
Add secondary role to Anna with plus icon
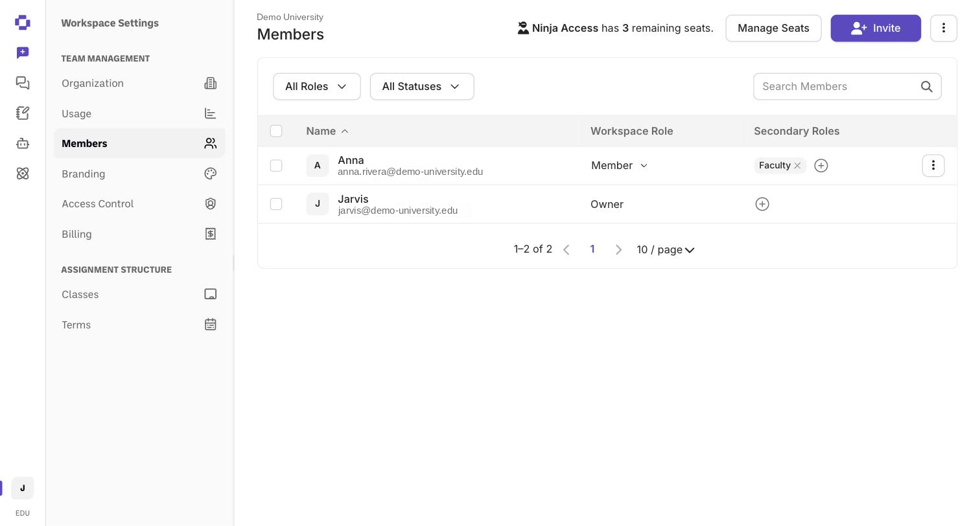coord(821,166)
